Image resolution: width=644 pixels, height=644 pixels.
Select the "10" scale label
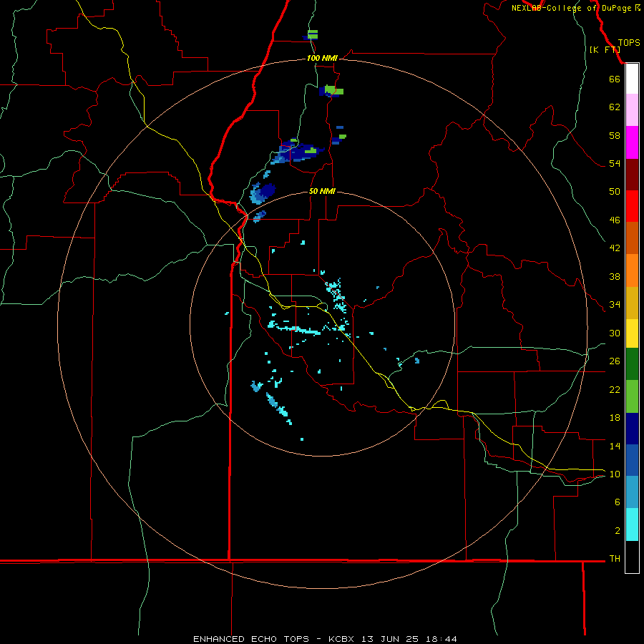[x=615, y=474]
